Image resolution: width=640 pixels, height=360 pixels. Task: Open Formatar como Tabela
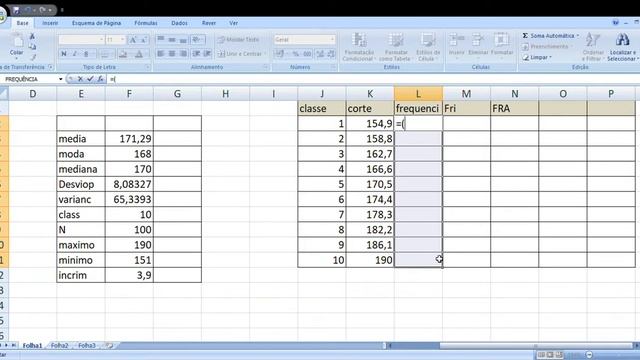[395, 47]
